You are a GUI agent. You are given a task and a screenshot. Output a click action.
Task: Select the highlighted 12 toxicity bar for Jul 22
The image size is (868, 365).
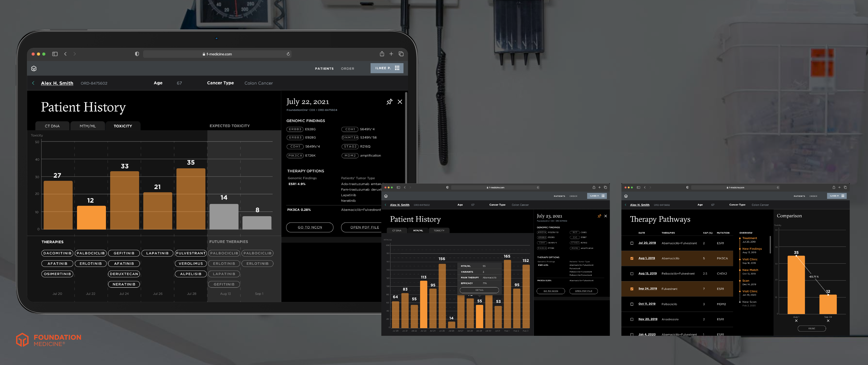point(91,218)
